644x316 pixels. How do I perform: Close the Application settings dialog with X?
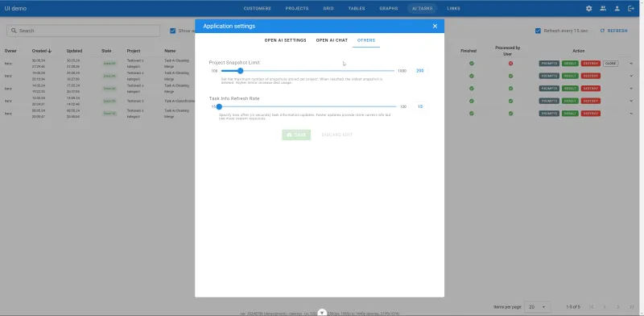click(435, 26)
